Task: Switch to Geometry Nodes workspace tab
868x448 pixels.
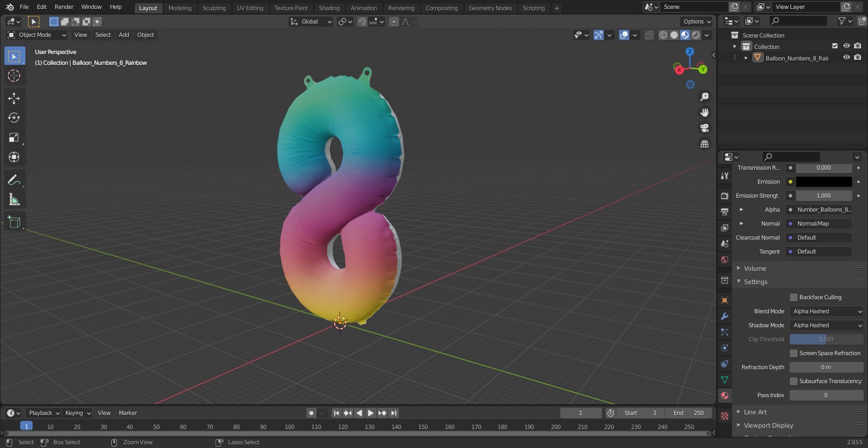Action: 490,8
